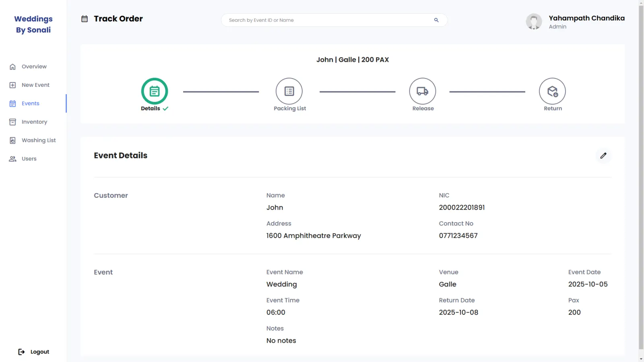Select the Return package step icon
644x362 pixels.
point(552,91)
